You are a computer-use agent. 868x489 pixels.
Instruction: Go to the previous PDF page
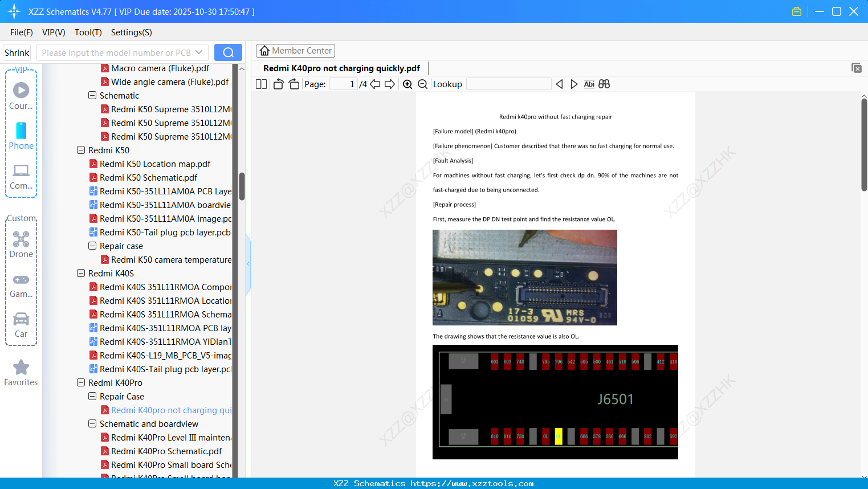click(375, 84)
